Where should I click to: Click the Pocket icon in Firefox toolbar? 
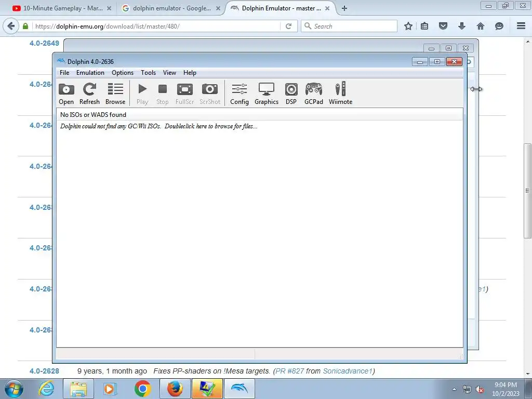click(x=443, y=26)
